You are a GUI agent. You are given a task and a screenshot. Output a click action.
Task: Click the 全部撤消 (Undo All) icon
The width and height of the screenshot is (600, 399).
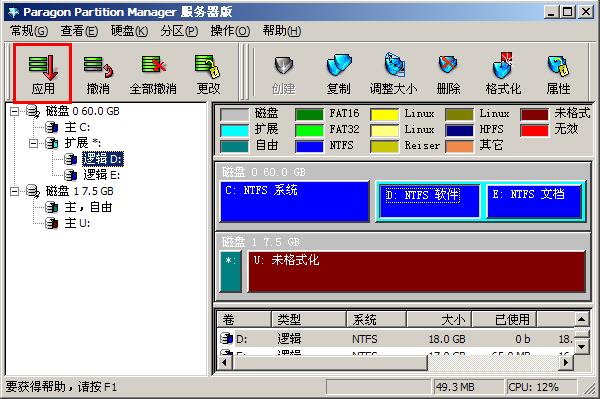[x=153, y=65]
